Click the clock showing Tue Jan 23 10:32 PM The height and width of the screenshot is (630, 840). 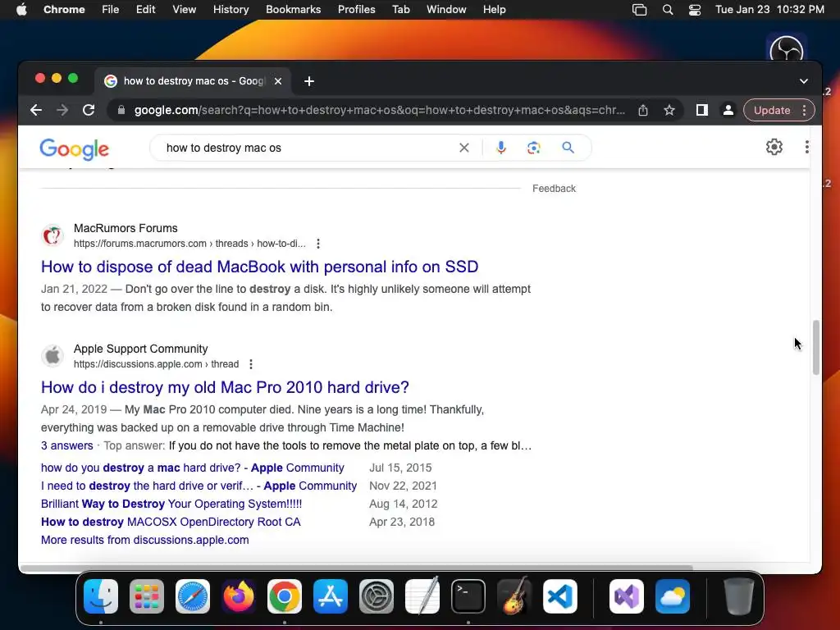pos(769,10)
